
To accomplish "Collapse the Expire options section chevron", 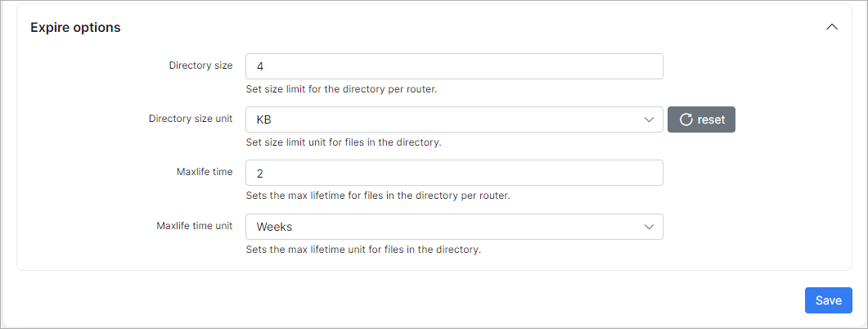I will [831, 27].
